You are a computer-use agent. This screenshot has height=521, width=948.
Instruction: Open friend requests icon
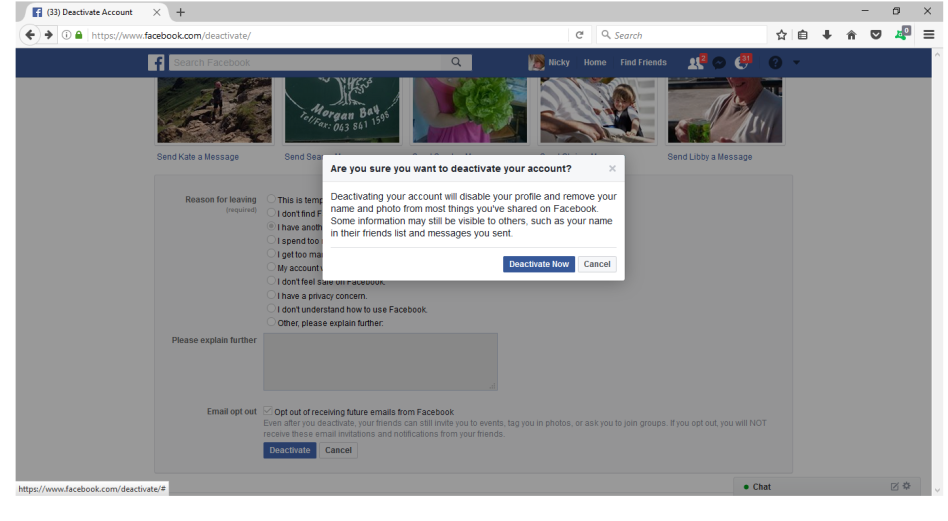(x=696, y=63)
